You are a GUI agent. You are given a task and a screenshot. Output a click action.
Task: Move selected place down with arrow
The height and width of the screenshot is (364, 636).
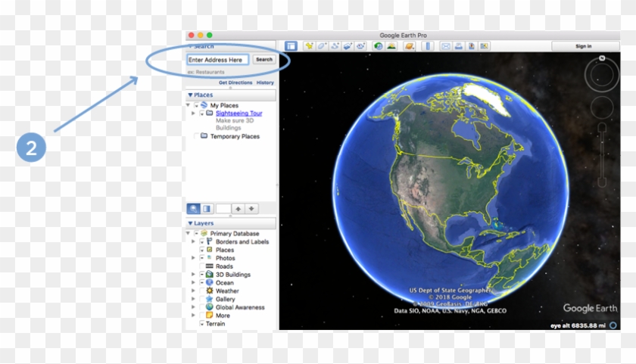point(251,209)
